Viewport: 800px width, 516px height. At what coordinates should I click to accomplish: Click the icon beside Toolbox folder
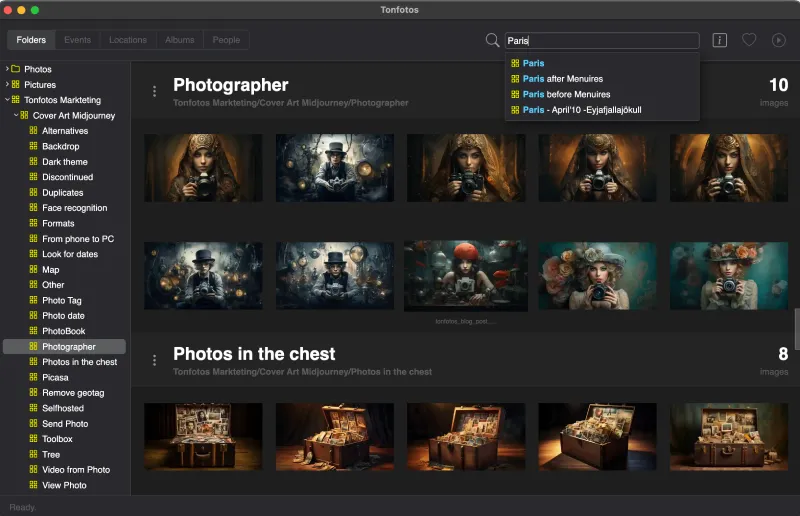[33, 438]
